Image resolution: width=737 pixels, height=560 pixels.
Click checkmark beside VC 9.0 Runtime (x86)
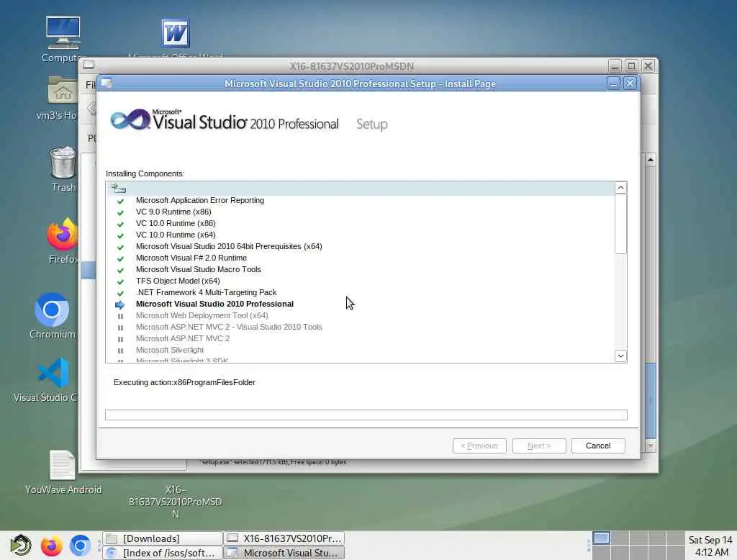coord(120,212)
